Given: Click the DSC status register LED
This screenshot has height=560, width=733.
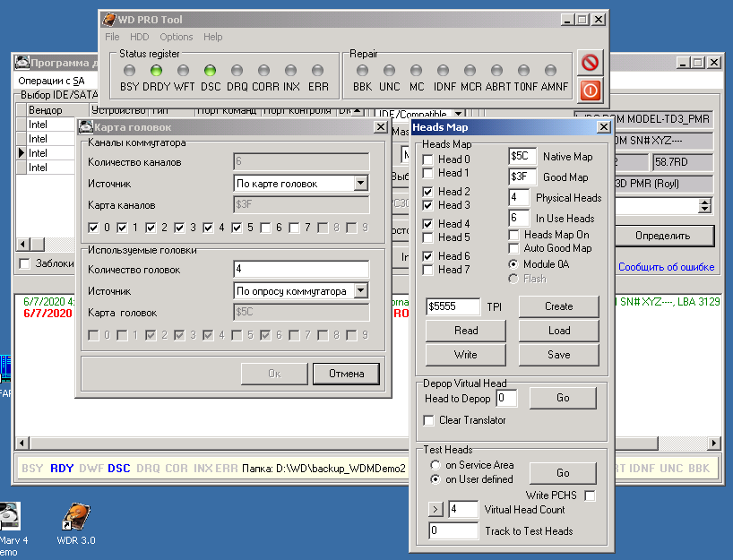Looking at the screenshot, I should 210,70.
